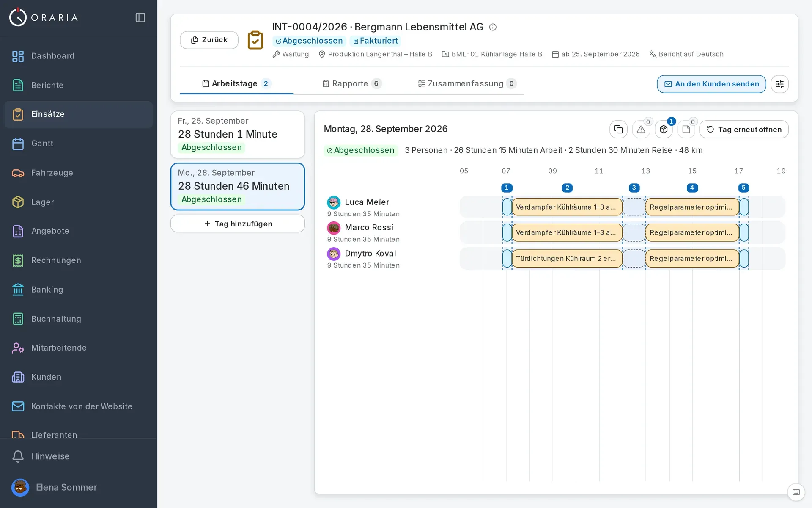This screenshot has width=812, height=508.
Task: Click timeline marker 3
Action: click(634, 188)
